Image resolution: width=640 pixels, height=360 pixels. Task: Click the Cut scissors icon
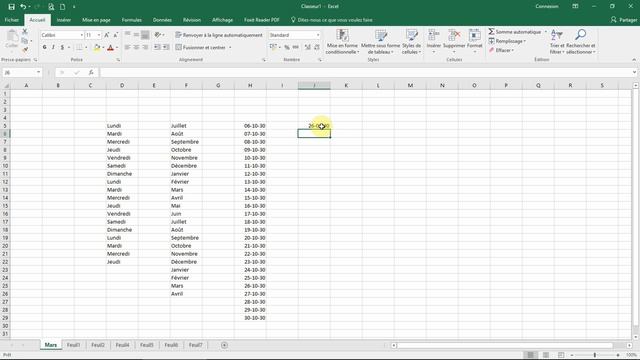24,31
